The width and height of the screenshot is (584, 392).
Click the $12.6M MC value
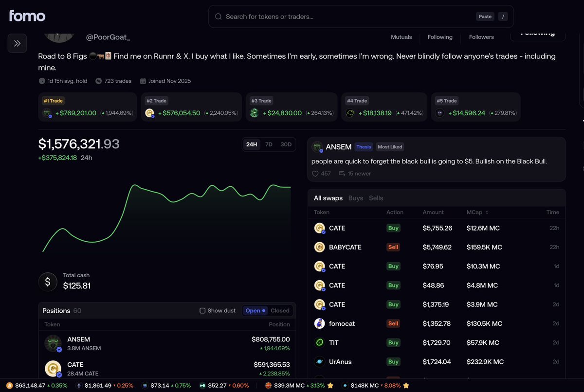click(483, 228)
